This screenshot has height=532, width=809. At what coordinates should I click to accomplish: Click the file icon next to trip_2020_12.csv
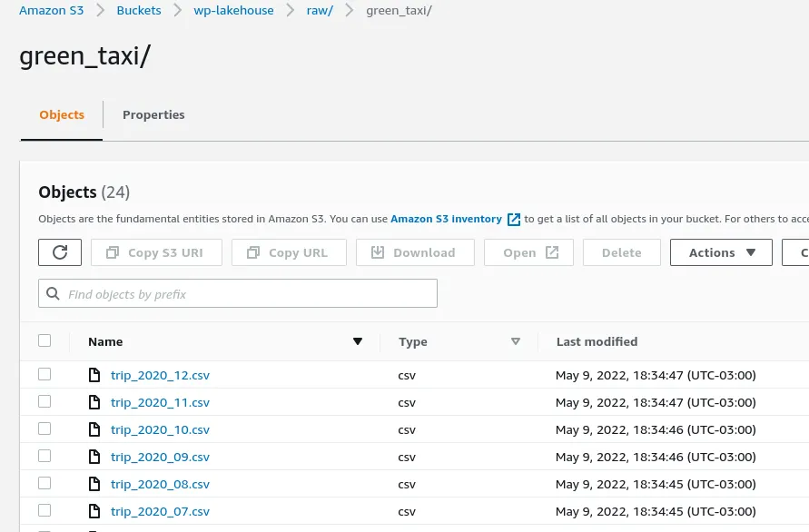point(94,375)
